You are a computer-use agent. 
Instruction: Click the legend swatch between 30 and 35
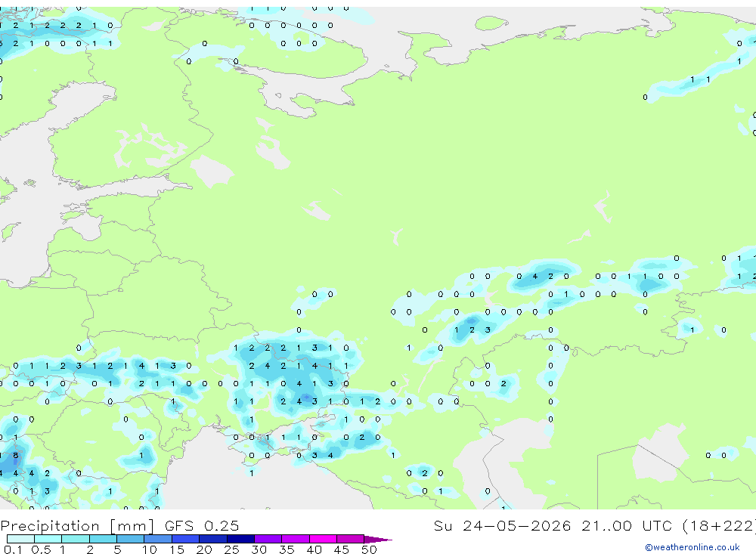point(268,539)
